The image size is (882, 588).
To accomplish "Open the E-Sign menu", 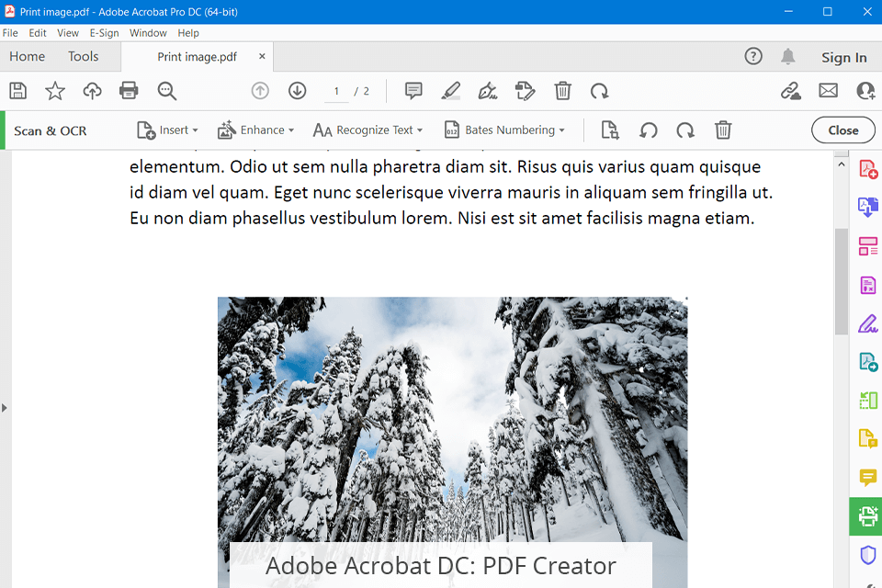I will (104, 33).
